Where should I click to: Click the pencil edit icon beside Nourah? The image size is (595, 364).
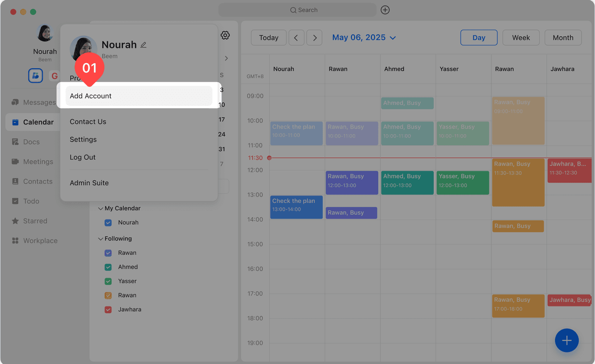[144, 45]
